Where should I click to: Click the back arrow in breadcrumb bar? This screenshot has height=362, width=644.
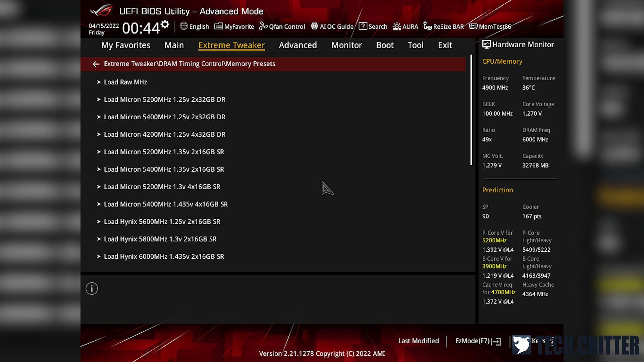pyautogui.click(x=96, y=64)
